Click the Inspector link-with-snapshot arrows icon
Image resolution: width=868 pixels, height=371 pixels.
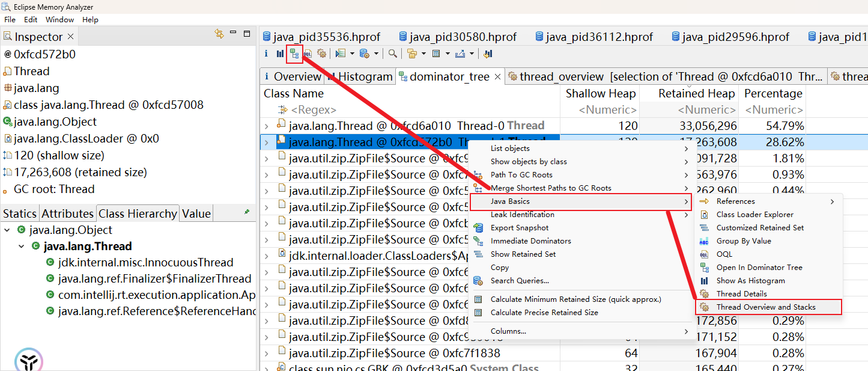click(x=219, y=34)
